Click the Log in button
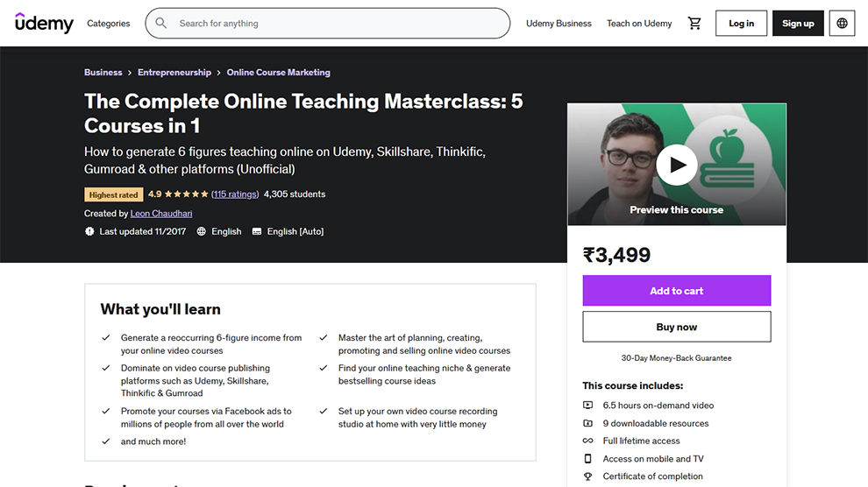 click(x=741, y=24)
